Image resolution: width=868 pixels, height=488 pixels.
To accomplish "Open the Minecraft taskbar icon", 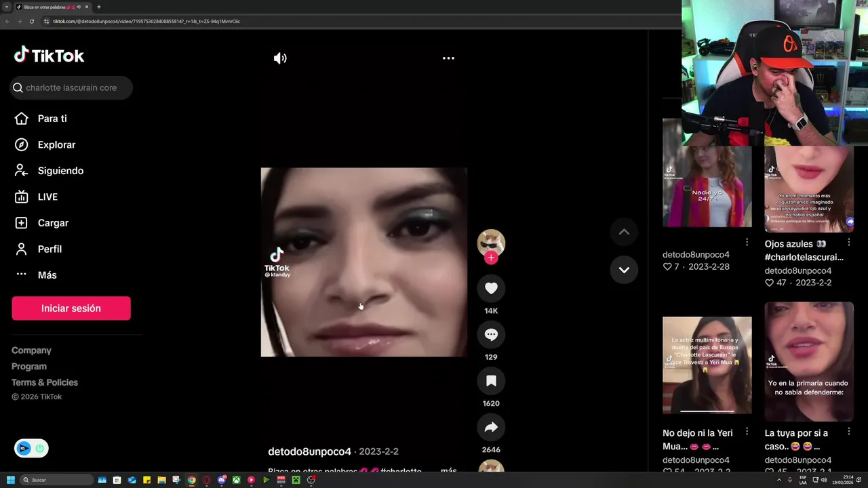I will (296, 480).
